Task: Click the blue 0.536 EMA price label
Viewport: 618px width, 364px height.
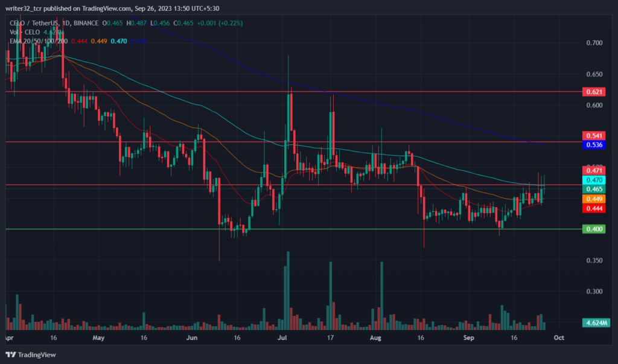Action: pyautogui.click(x=594, y=145)
